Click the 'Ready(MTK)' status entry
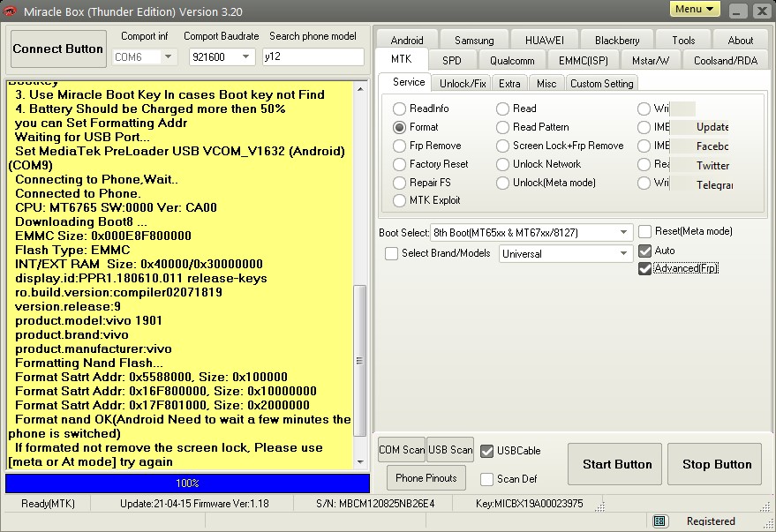This screenshot has height=532, width=776. [48, 503]
